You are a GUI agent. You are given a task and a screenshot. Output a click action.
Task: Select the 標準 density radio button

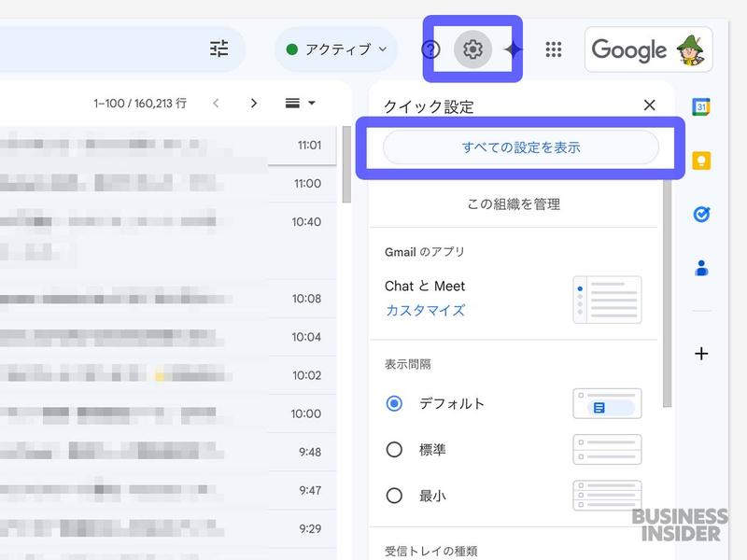[x=394, y=450]
